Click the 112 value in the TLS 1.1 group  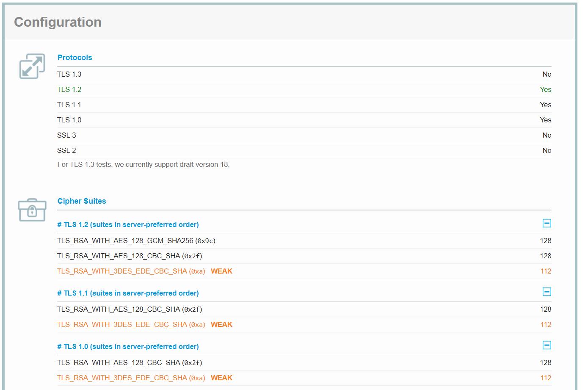(546, 324)
